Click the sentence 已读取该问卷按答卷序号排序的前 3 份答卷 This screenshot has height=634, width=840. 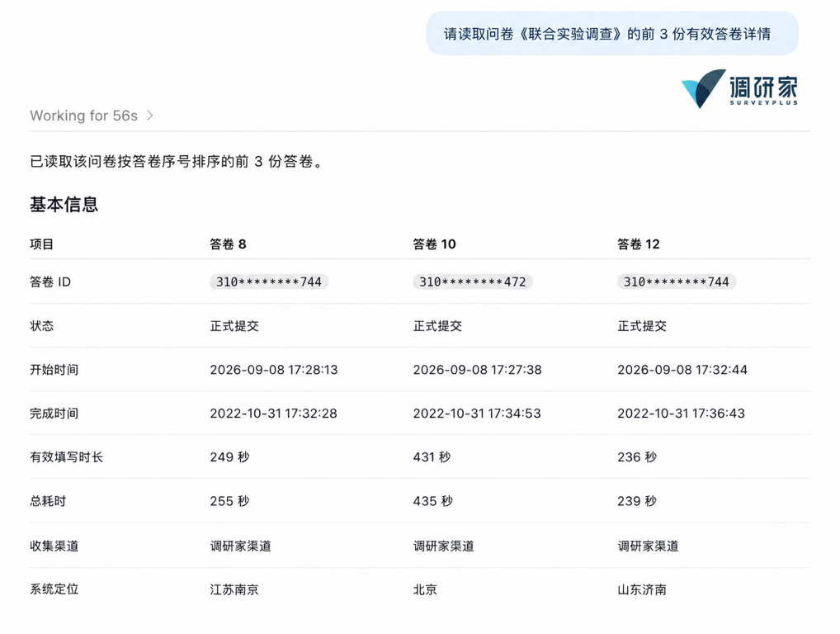pos(177,161)
